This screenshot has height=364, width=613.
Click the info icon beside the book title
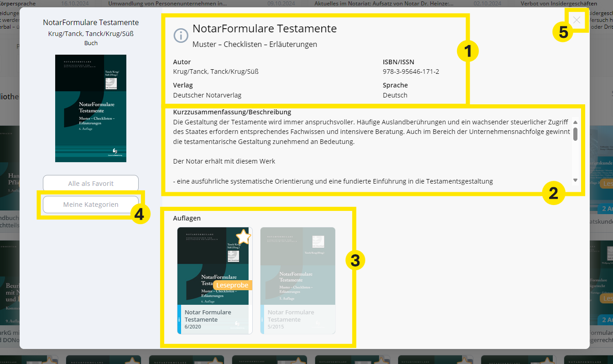(x=181, y=35)
